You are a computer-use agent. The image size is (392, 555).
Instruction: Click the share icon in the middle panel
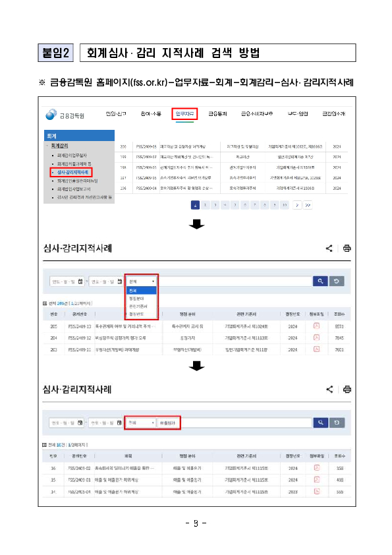(x=329, y=248)
